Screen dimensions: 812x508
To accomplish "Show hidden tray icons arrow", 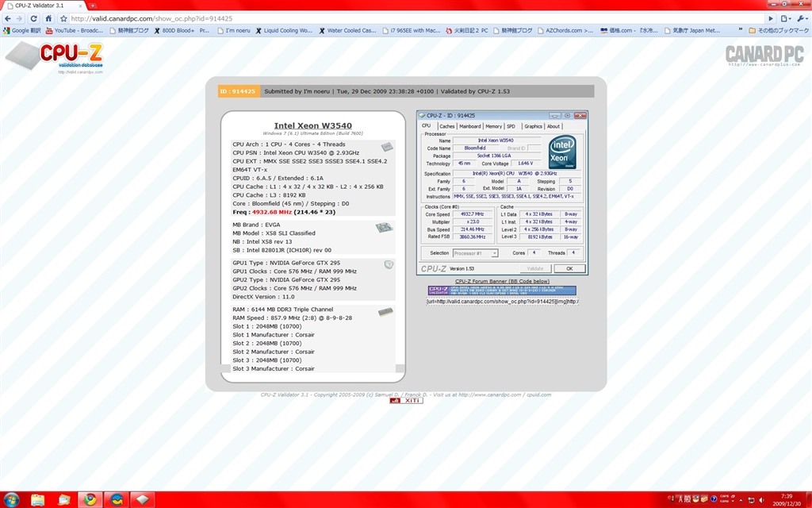I will point(741,500).
